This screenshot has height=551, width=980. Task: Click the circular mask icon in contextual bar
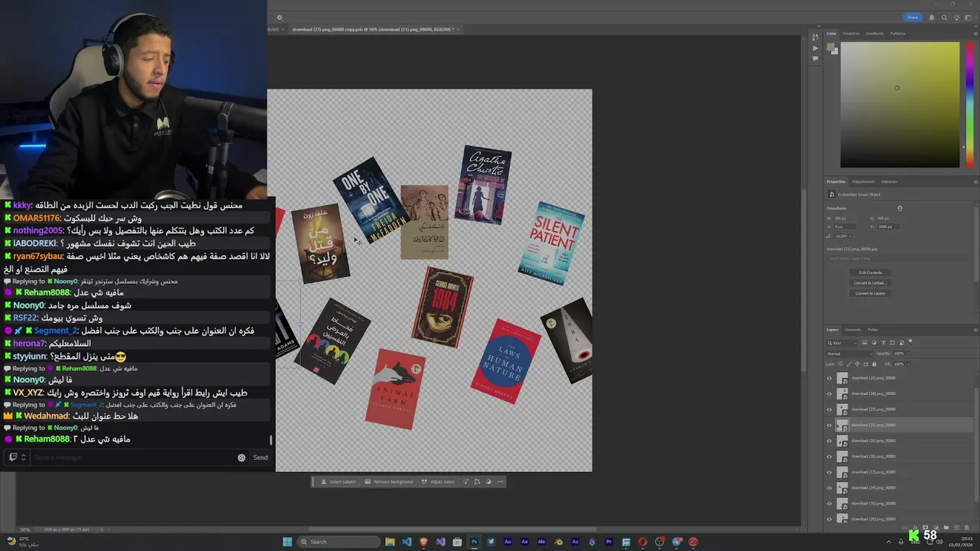(x=488, y=481)
